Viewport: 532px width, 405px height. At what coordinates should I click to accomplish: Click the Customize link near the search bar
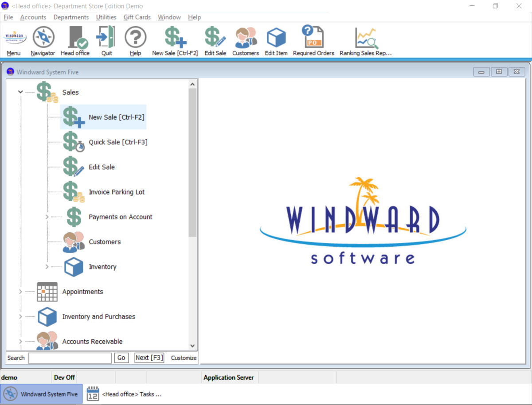tap(184, 358)
